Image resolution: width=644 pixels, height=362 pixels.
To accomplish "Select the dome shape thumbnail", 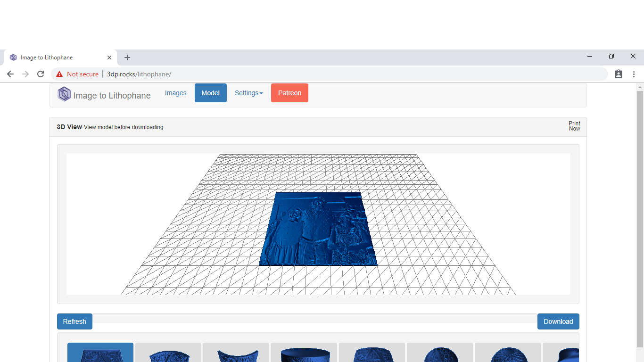I will 372,353.
